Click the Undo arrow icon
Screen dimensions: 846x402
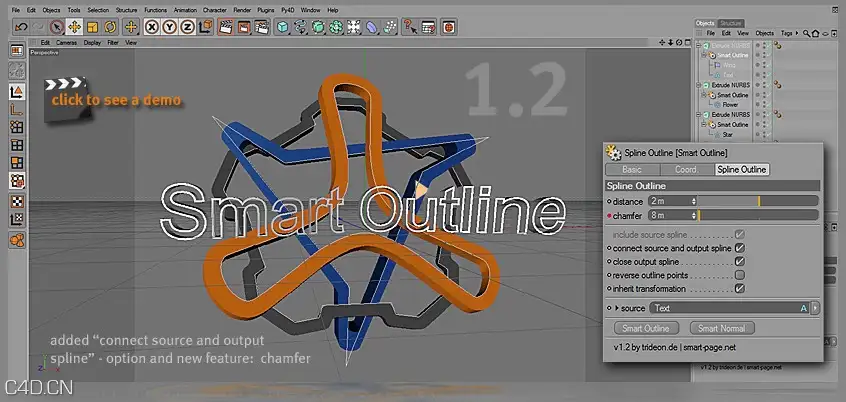(21, 26)
